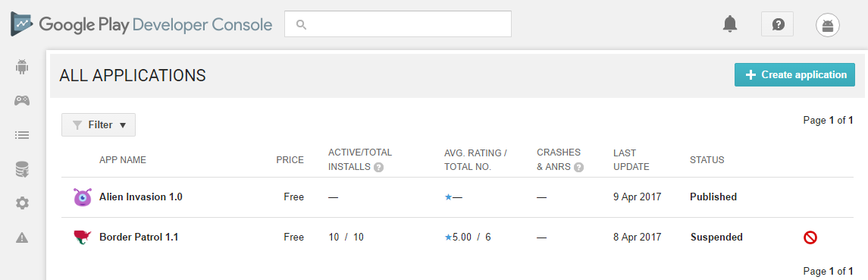The image size is (868, 280).
Task: Select All applications Android icon in sidebar
Action: tap(22, 67)
